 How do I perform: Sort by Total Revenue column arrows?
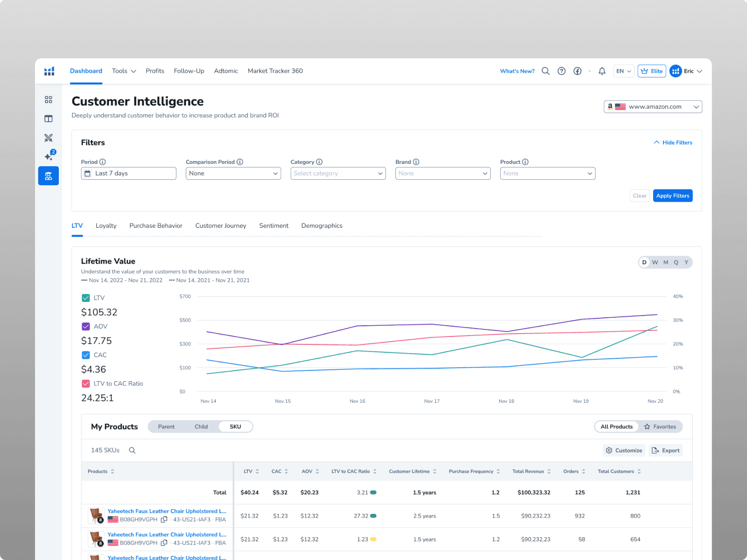click(549, 471)
